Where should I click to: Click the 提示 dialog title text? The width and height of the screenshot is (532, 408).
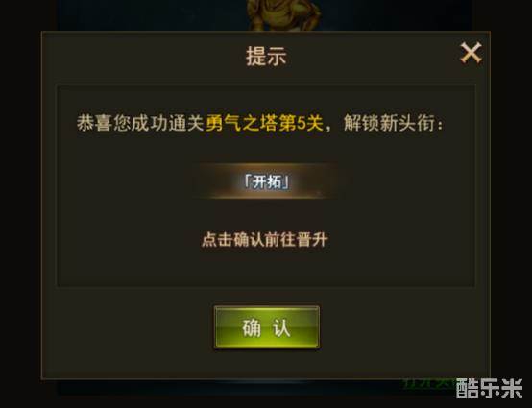(x=266, y=56)
